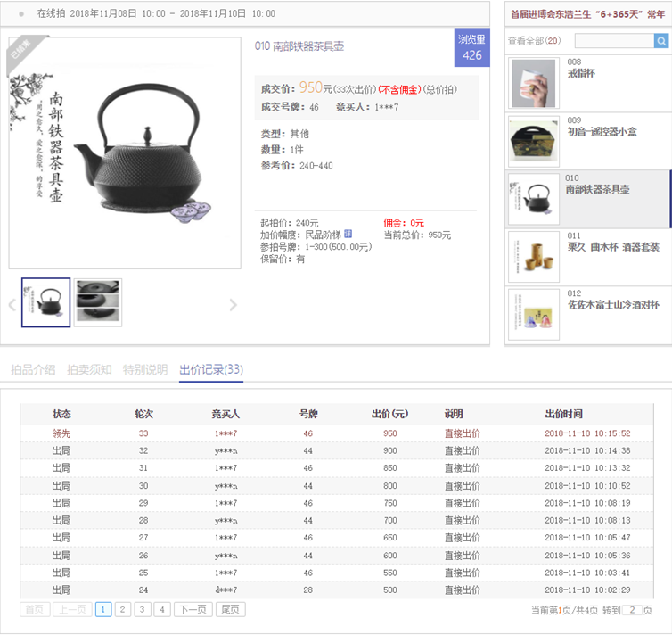Select first teapot thumbnail under main image

(45, 302)
